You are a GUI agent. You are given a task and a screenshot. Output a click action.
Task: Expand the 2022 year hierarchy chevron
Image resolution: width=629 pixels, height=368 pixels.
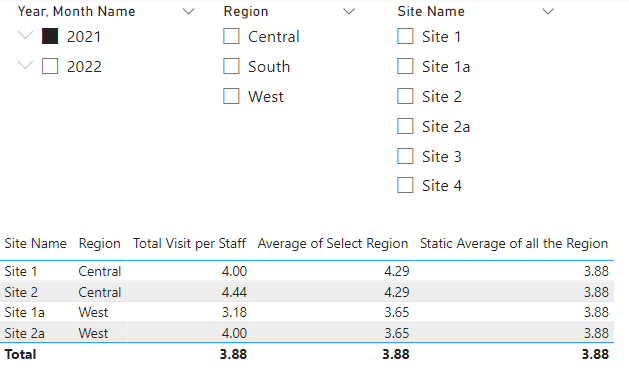pos(25,65)
